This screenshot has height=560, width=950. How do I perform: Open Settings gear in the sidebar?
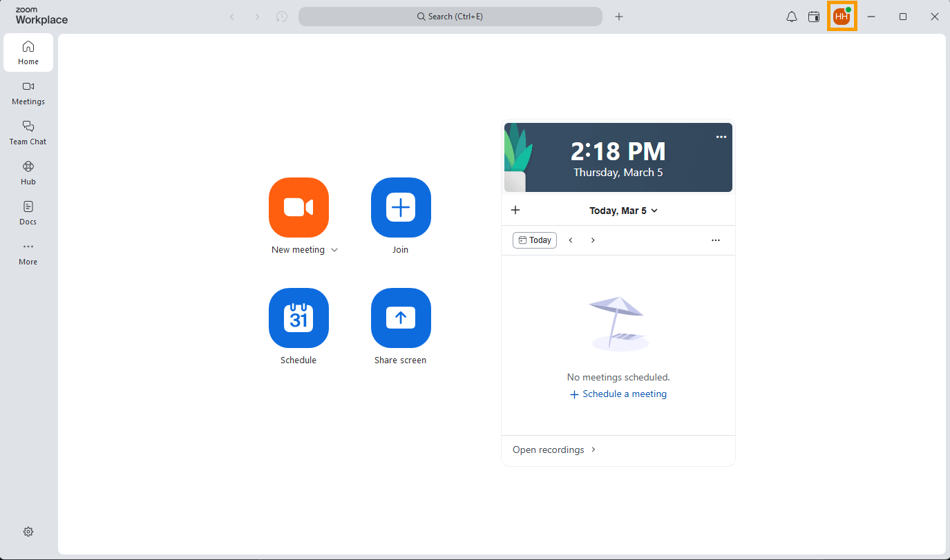pos(28,532)
